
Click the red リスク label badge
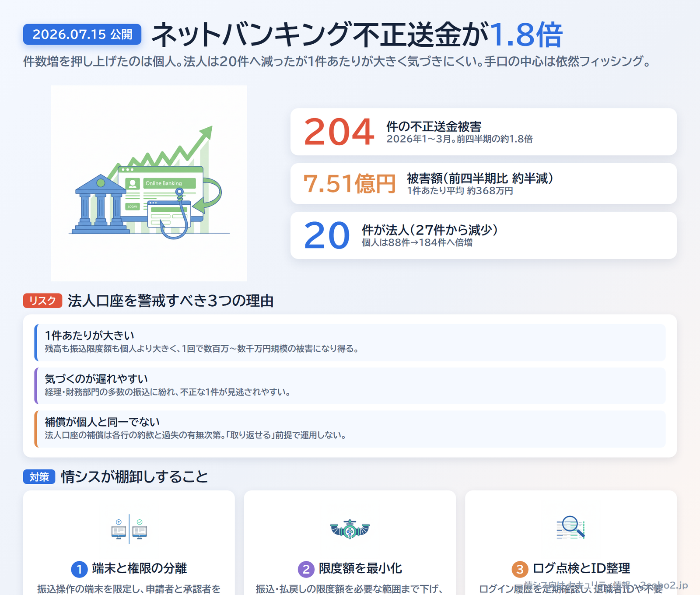pos(42,301)
